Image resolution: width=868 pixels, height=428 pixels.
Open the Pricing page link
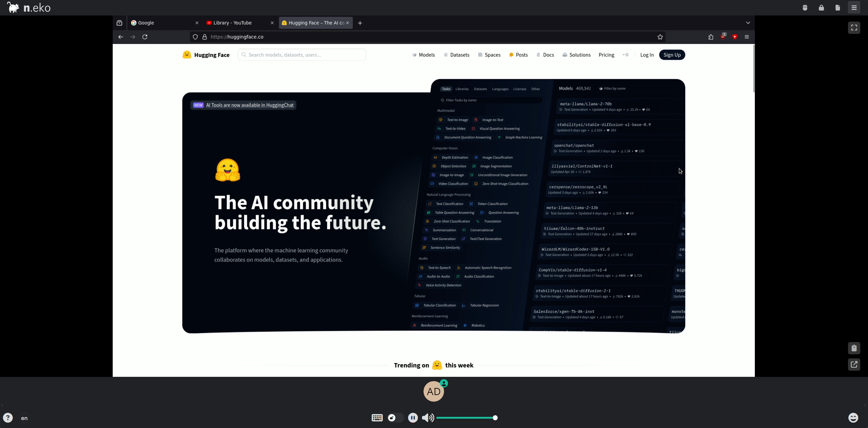[x=606, y=55]
